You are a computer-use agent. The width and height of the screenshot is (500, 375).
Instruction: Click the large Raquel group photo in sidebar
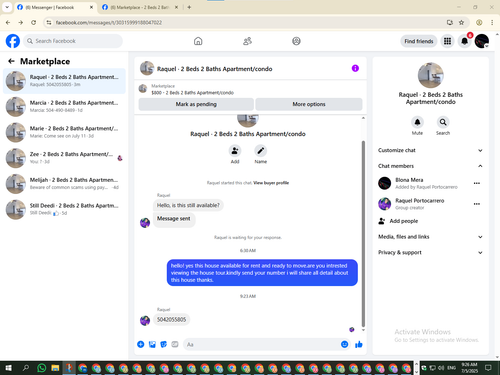pos(430,75)
